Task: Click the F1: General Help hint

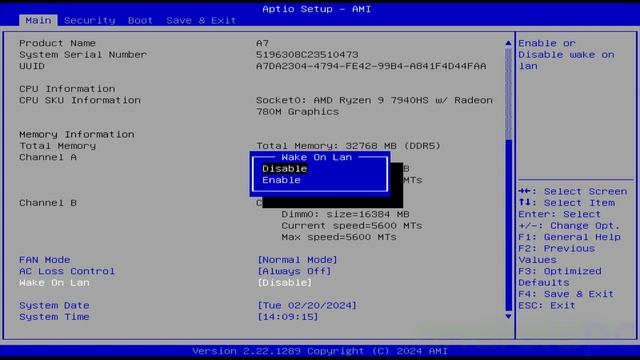Action: (569, 238)
